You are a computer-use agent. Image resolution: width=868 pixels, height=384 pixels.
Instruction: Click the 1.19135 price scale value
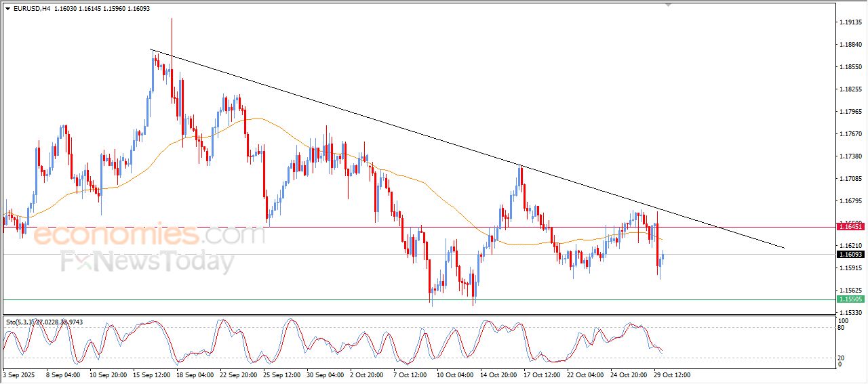(850, 22)
